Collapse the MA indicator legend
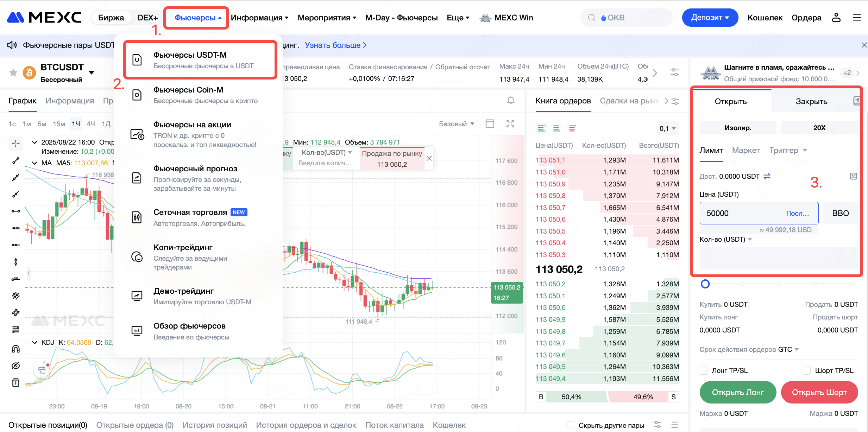 (x=34, y=163)
